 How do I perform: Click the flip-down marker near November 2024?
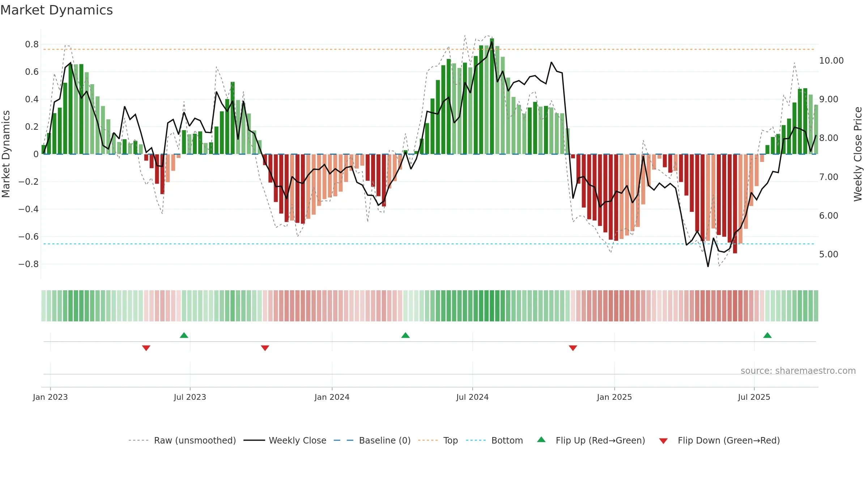coord(573,348)
